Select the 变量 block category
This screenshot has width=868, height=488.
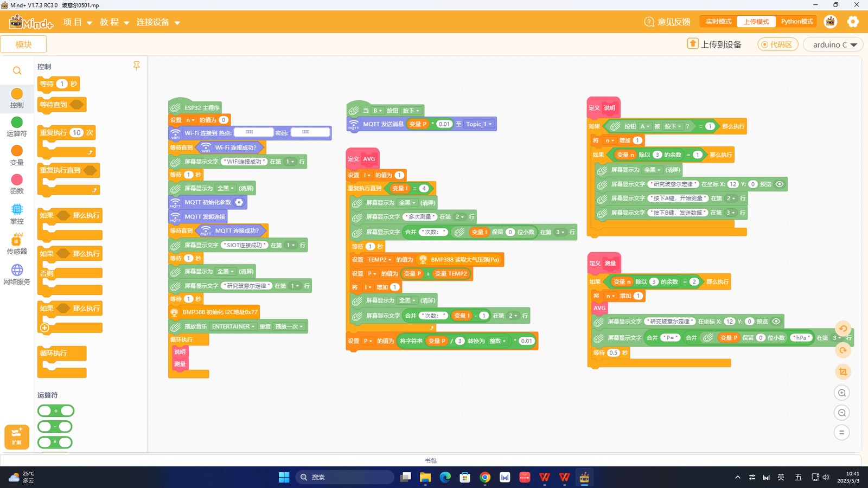[x=17, y=156]
